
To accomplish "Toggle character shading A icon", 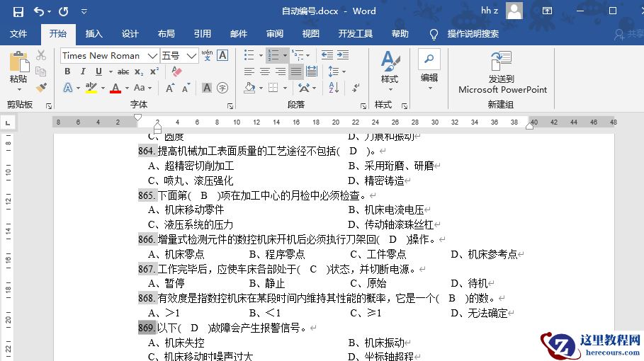I will coord(207,88).
